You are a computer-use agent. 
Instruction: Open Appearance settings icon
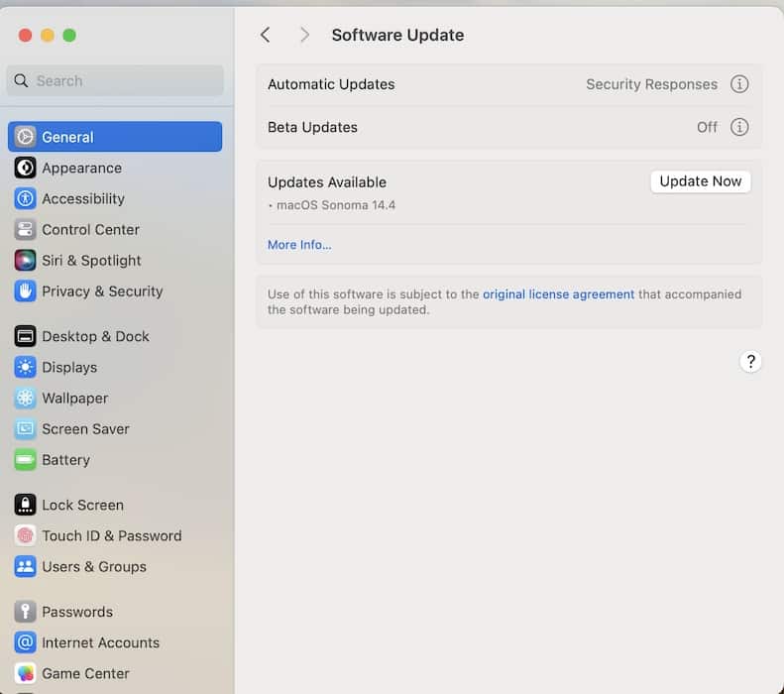coord(25,168)
